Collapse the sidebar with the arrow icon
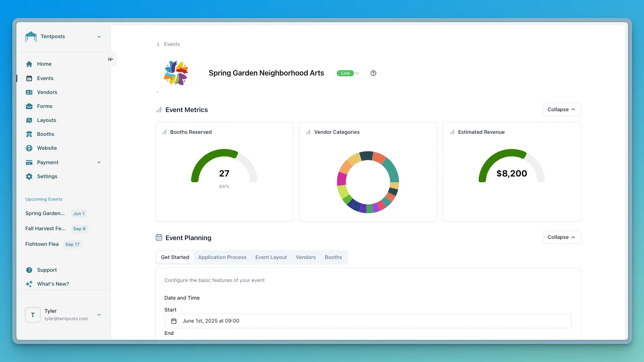 [x=110, y=59]
